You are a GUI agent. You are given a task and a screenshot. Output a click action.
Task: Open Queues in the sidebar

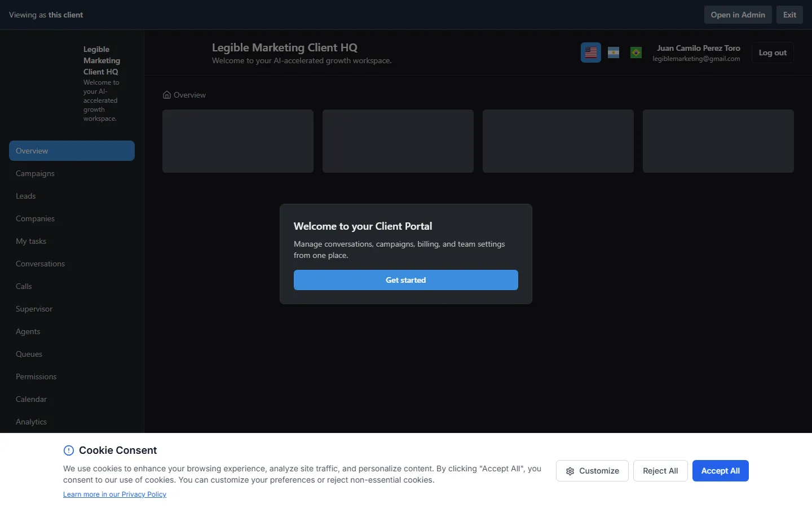[x=72, y=354]
